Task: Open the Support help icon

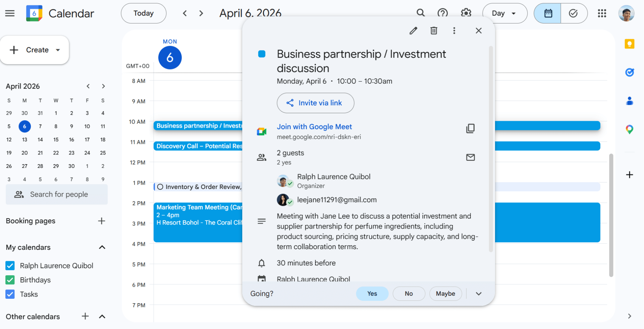Action: (443, 13)
